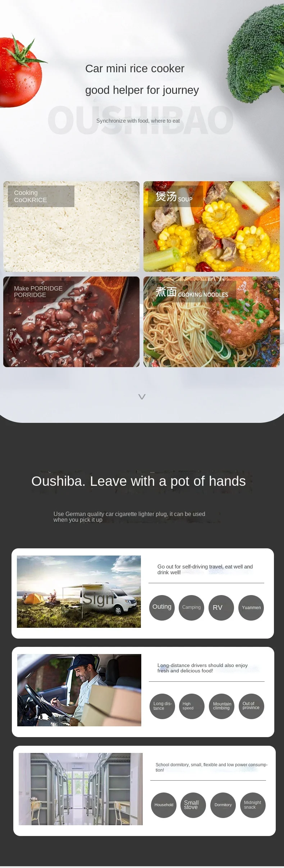Click the Dormitory circle badge

[223, 805]
